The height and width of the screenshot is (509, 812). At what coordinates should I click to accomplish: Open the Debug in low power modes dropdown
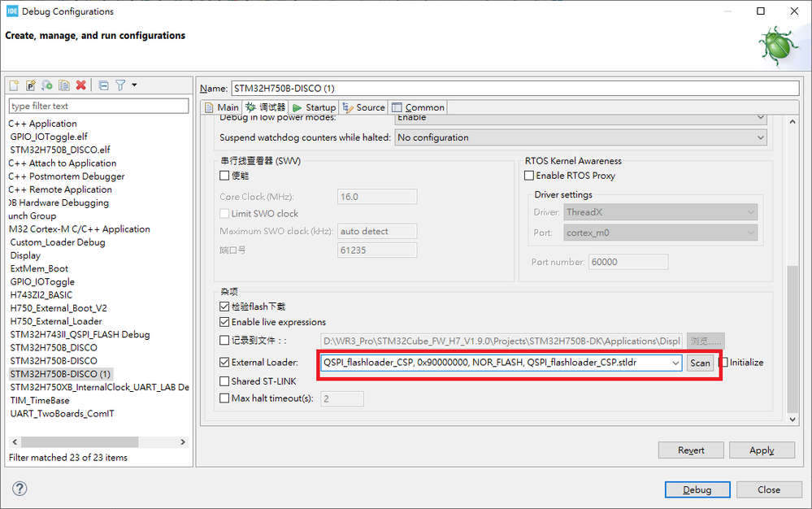point(580,119)
